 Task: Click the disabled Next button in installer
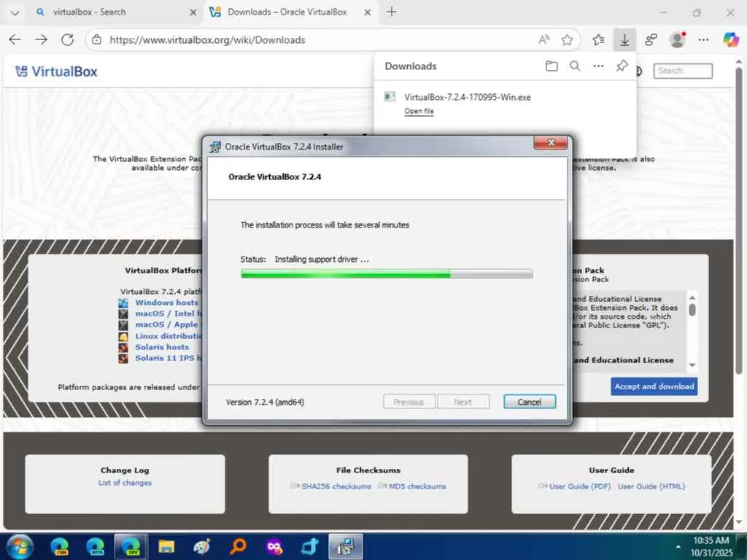coord(462,402)
